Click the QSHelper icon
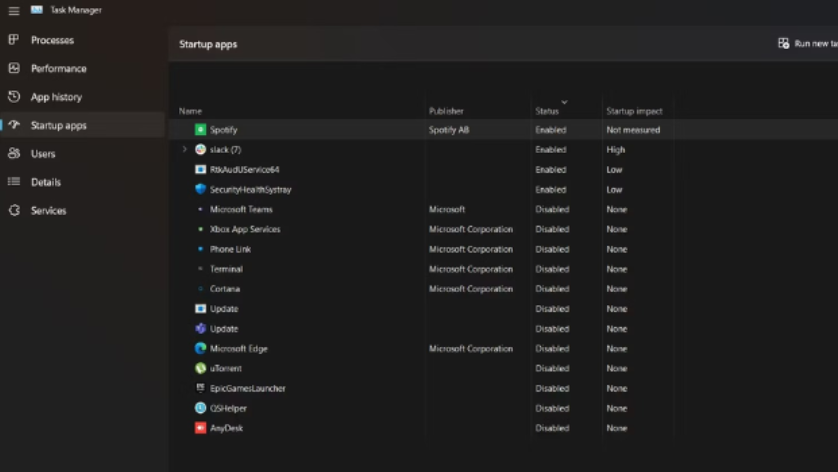The width and height of the screenshot is (838, 472). click(x=200, y=408)
